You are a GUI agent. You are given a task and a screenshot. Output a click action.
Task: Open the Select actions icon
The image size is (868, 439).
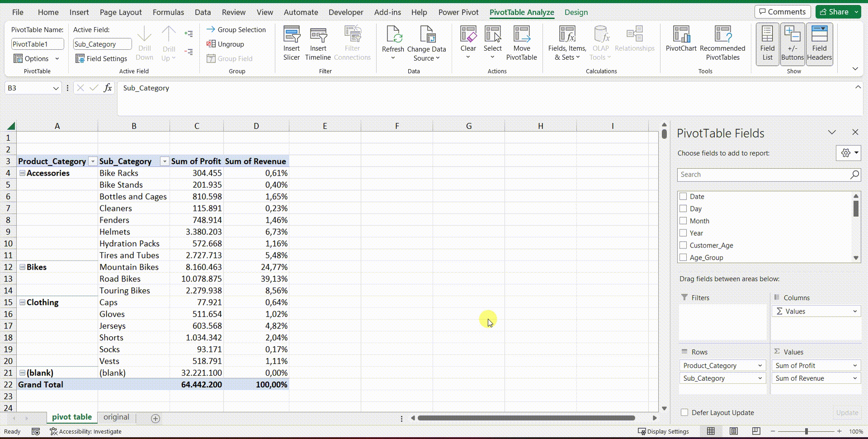pos(493,34)
